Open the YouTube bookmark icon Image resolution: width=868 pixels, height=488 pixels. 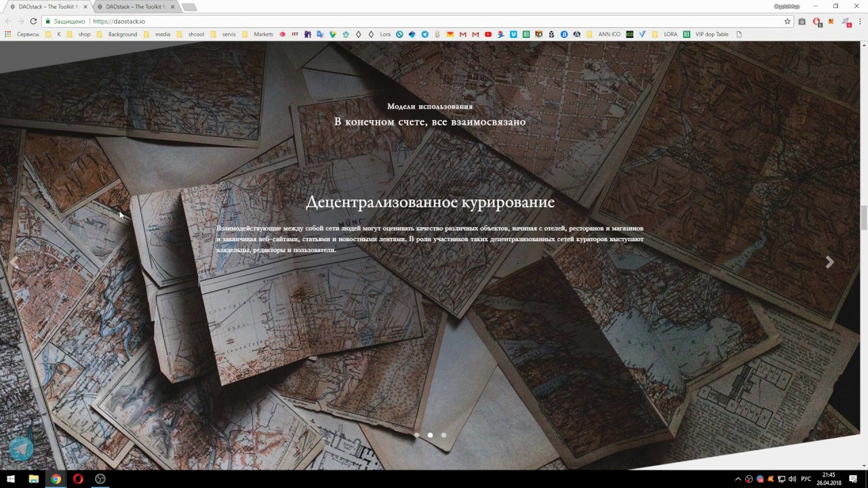tap(488, 34)
